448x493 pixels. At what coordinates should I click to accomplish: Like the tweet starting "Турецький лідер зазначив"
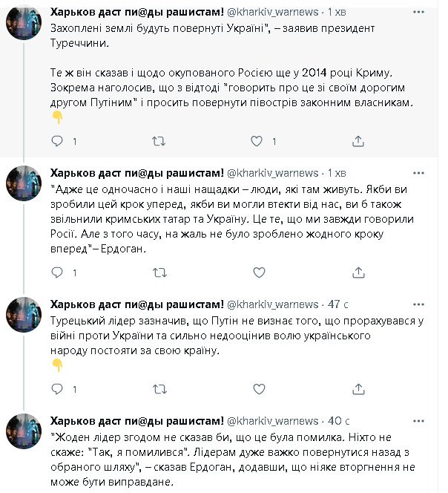coord(257,389)
